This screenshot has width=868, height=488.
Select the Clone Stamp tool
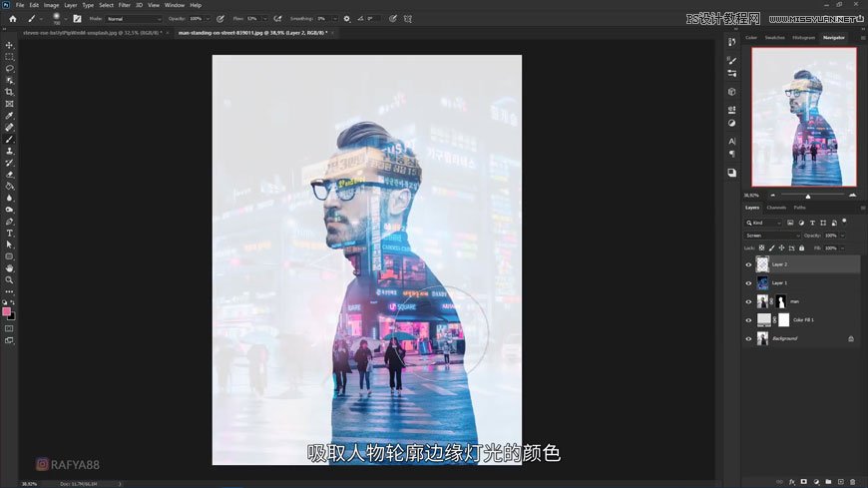(9, 151)
